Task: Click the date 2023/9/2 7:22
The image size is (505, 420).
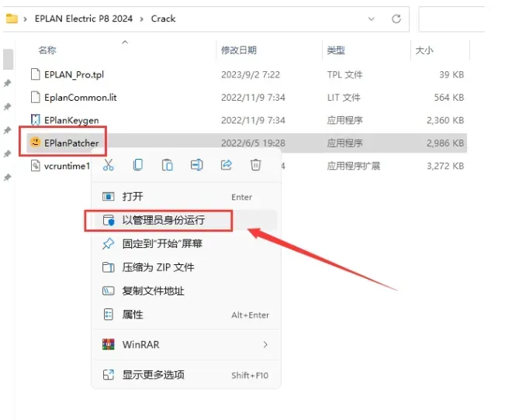Action: point(251,74)
